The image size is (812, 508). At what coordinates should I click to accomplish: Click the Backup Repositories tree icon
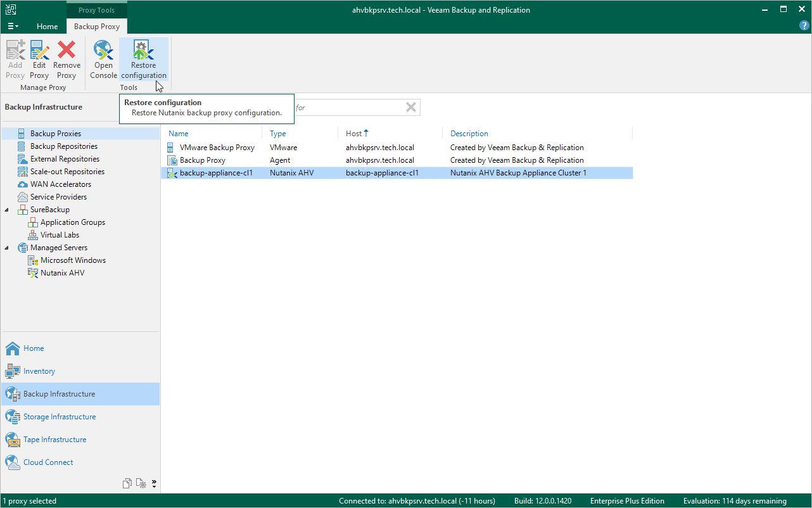(22, 146)
